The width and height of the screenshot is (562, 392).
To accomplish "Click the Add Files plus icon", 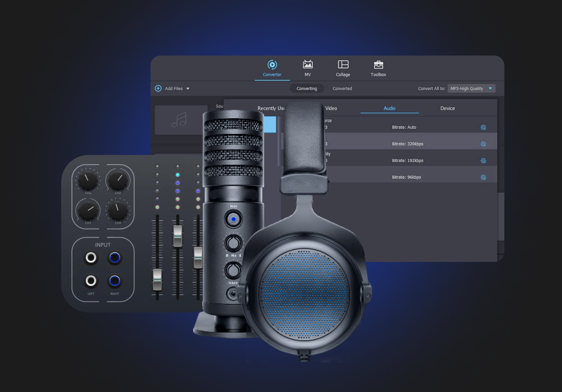I will click(x=158, y=88).
